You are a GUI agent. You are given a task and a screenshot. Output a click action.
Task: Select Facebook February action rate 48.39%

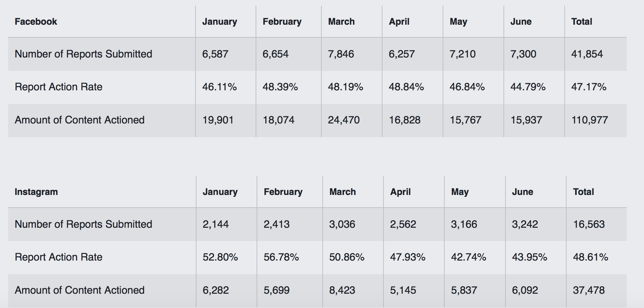pyautogui.click(x=280, y=87)
